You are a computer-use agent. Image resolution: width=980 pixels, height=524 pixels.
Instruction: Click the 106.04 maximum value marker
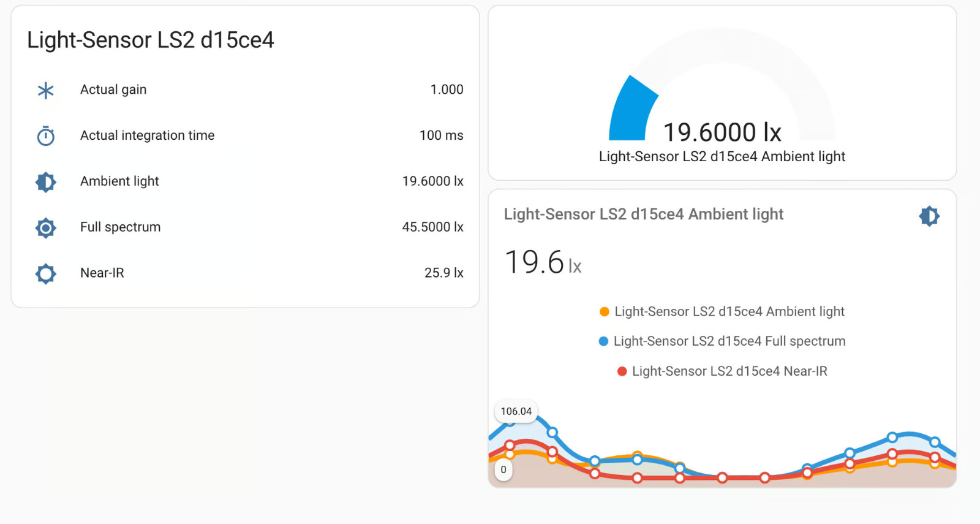516,411
